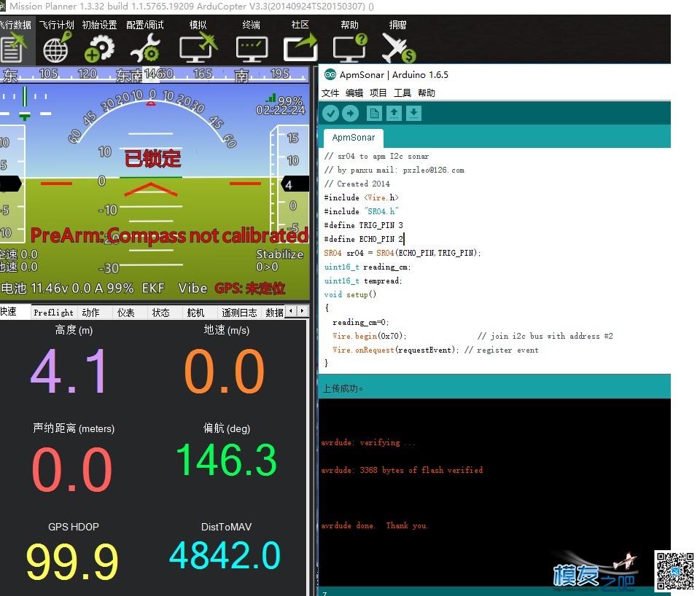
Task: Open Simulation (模拟) monitor icon
Action: (198, 49)
